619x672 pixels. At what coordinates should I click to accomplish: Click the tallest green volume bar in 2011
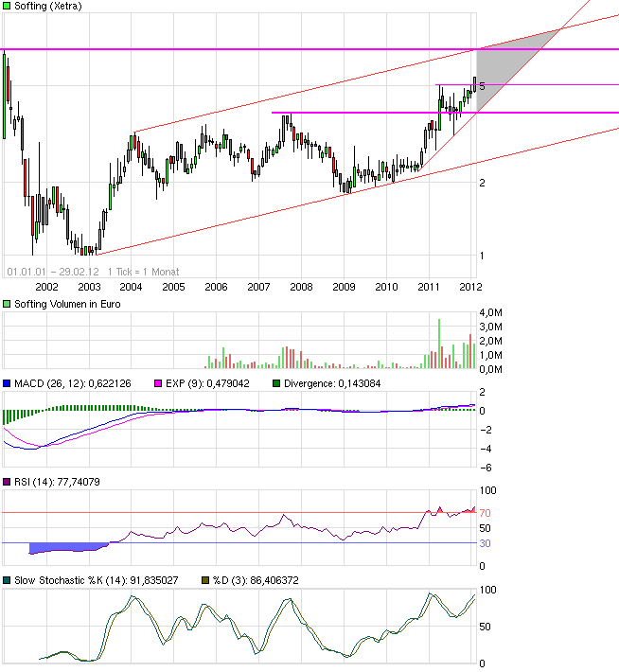[x=439, y=344]
